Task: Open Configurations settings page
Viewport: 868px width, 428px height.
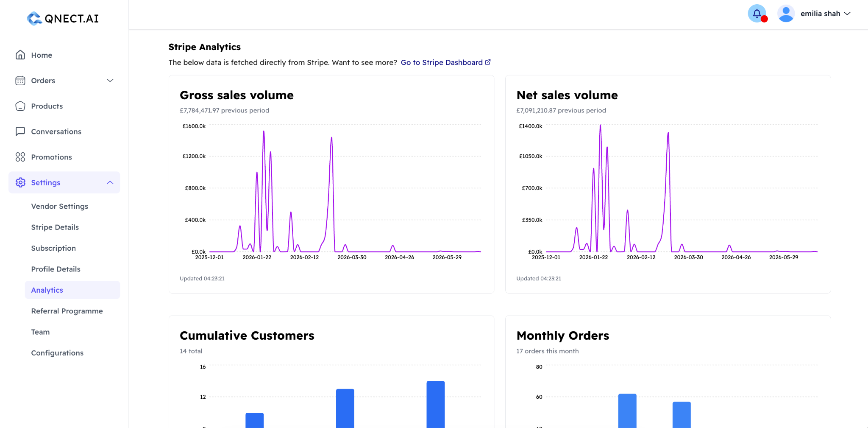Action: click(x=57, y=353)
